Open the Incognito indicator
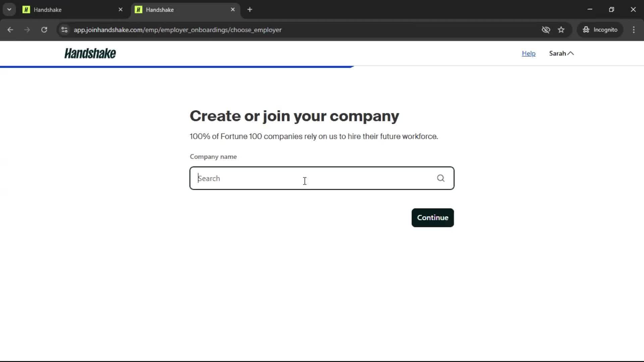Screen dimensions: 644x362 click(x=600, y=30)
